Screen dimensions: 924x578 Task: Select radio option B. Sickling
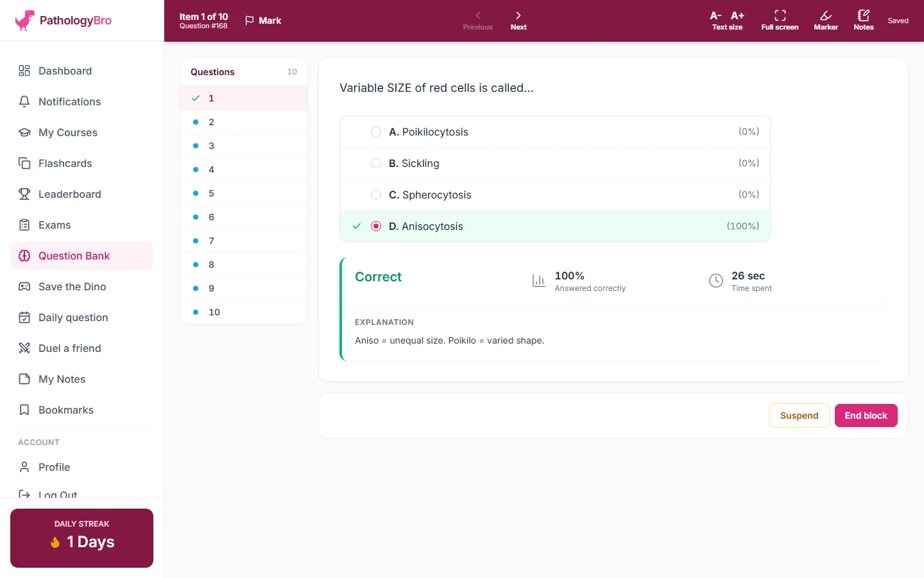point(376,163)
